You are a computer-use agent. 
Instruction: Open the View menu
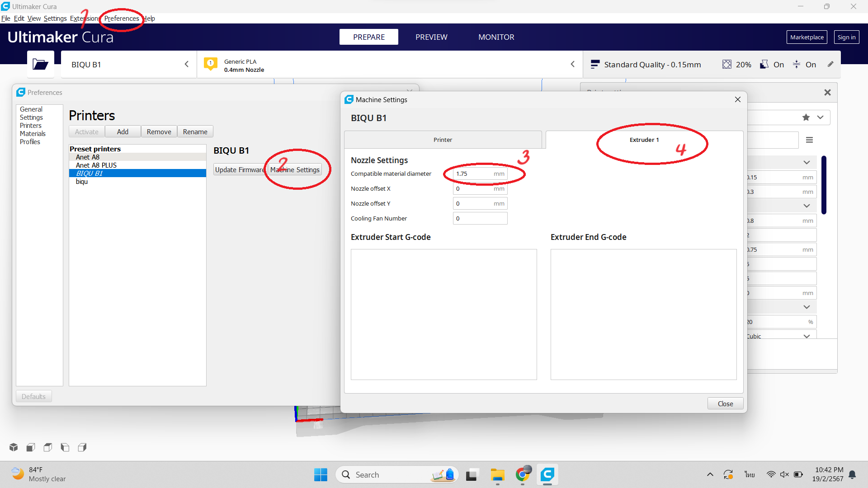(34, 19)
